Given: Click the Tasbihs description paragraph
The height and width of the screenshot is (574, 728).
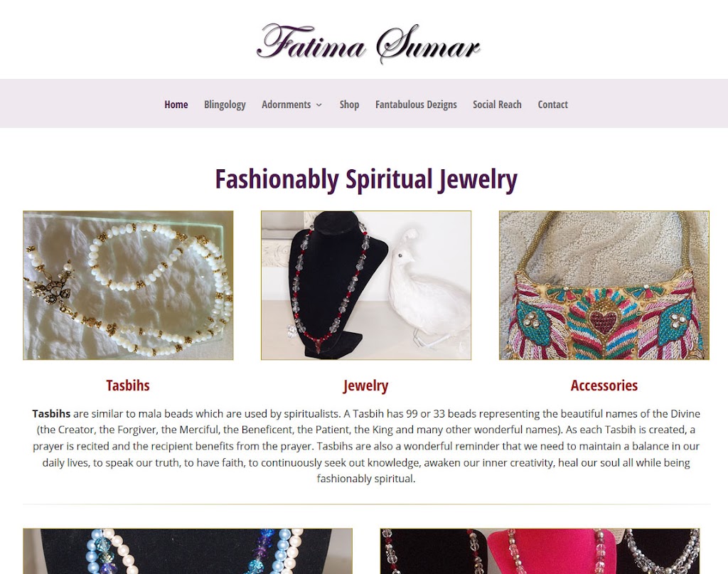Looking at the screenshot, I should [366, 446].
